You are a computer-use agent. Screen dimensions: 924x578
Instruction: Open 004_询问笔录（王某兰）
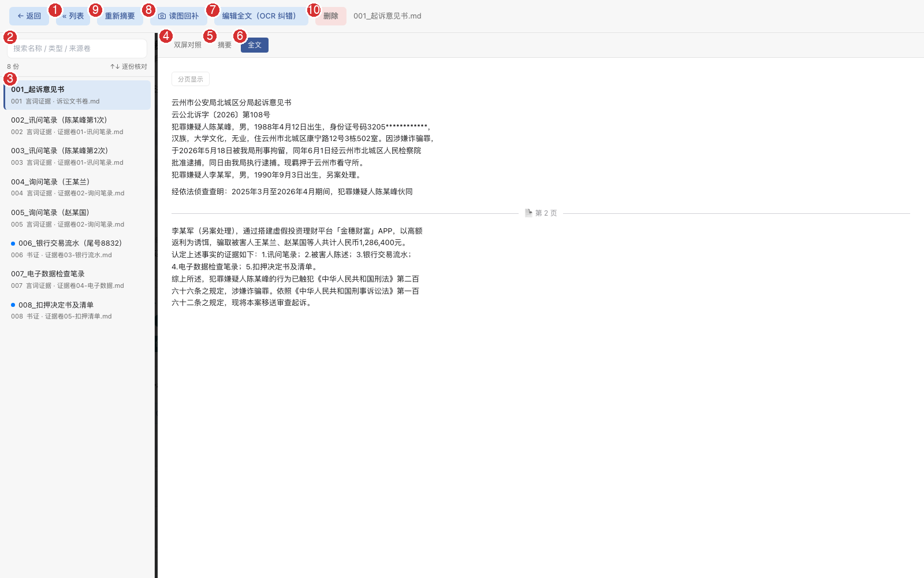tap(77, 187)
